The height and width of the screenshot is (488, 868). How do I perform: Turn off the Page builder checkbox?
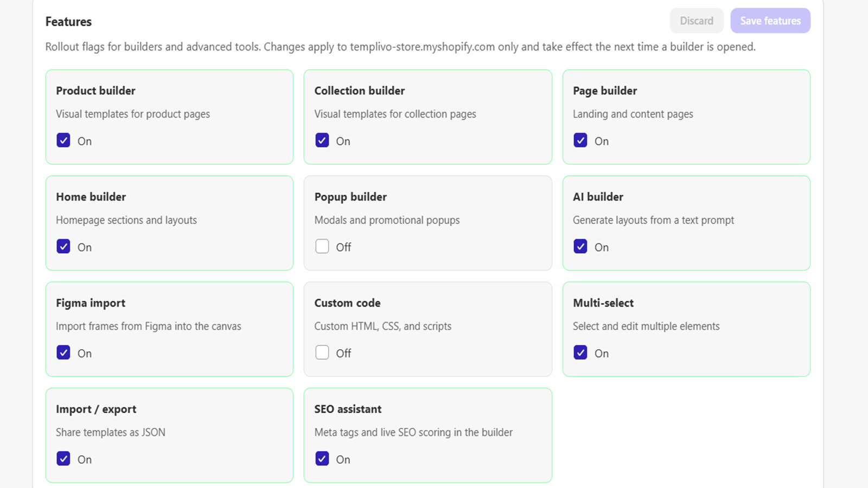click(x=580, y=140)
